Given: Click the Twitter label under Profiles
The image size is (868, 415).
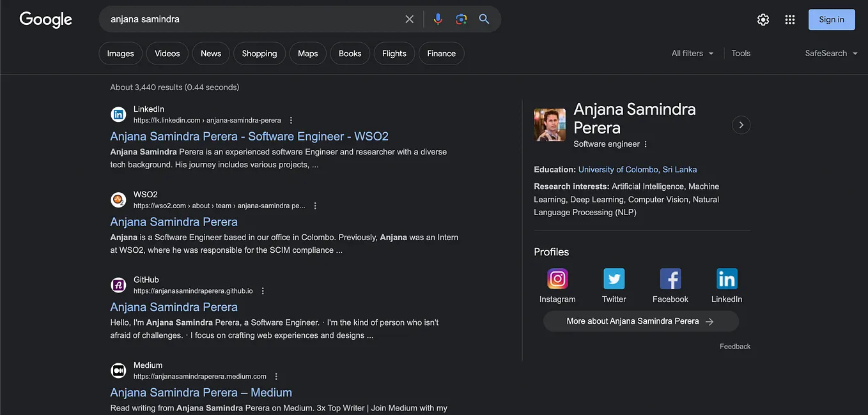Looking at the screenshot, I should (x=614, y=299).
